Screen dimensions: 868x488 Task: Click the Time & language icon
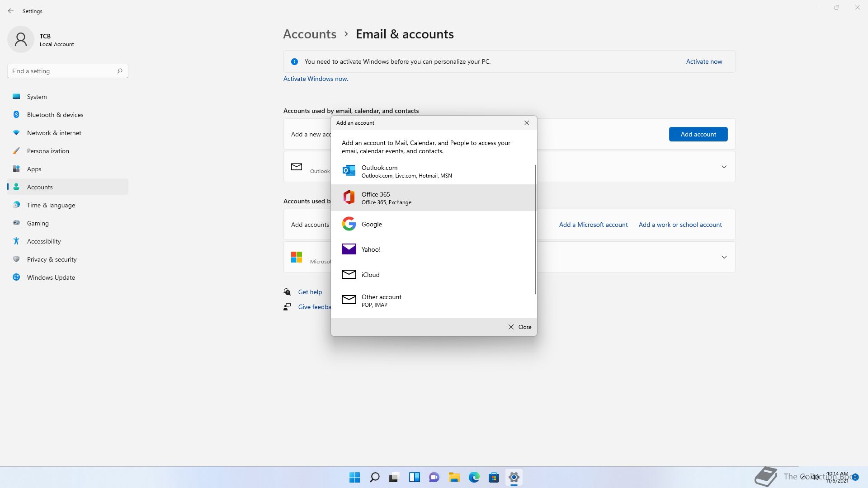click(x=16, y=205)
